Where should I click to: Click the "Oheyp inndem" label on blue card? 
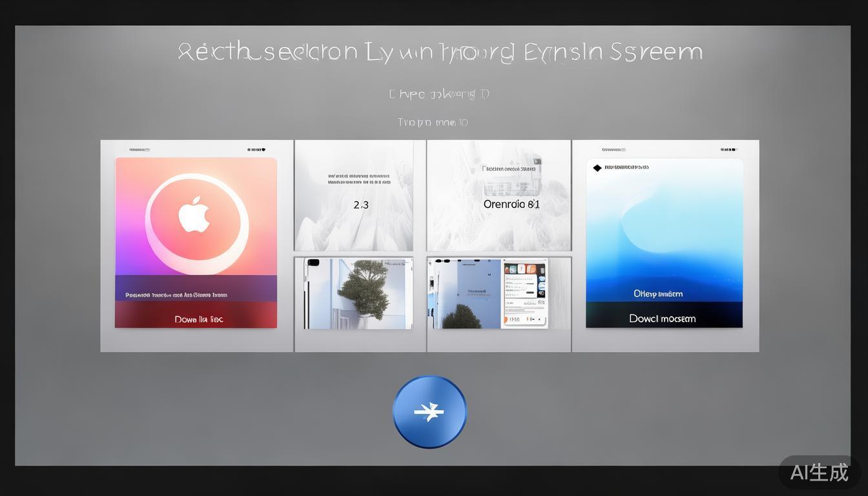pyautogui.click(x=658, y=294)
